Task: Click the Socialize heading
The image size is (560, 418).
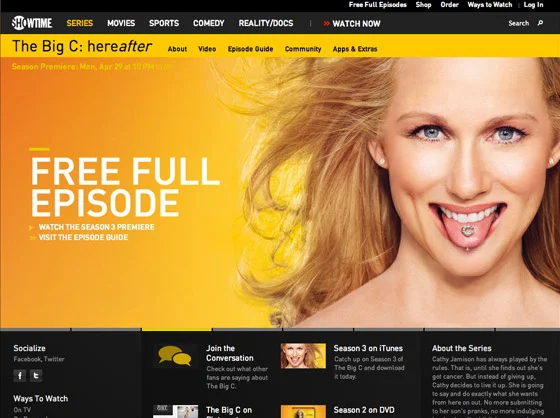Action: tap(29, 348)
